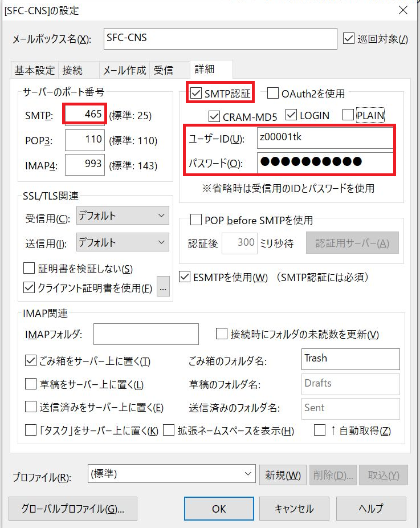Viewport: 420px width, 528px height.
Task: Click the グローバルプロファイル button
Action: (x=73, y=509)
